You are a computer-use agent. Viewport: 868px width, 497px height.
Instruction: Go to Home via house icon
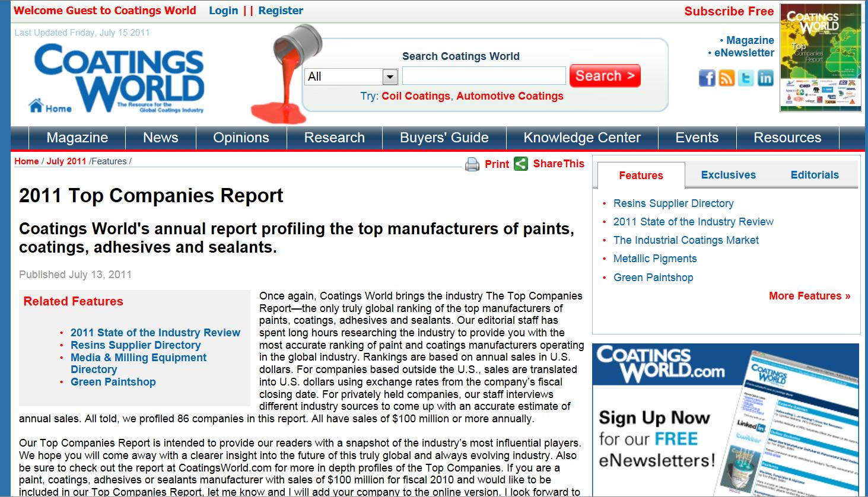coord(37,106)
